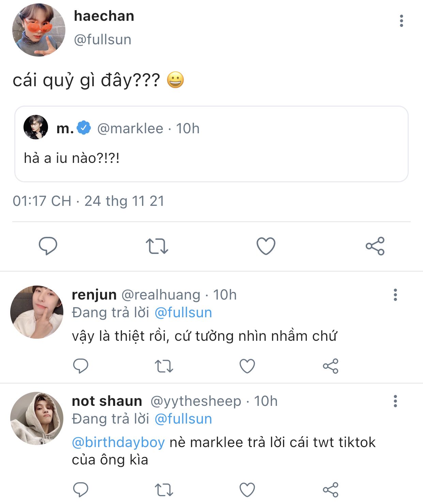Reply to not shaun's comment
This screenshot has height=504, width=423.
click(x=81, y=490)
